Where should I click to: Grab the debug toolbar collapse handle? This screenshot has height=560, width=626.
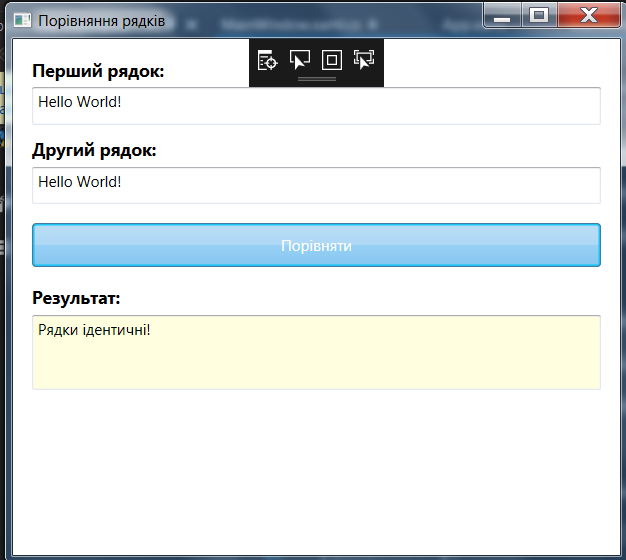tap(317, 79)
